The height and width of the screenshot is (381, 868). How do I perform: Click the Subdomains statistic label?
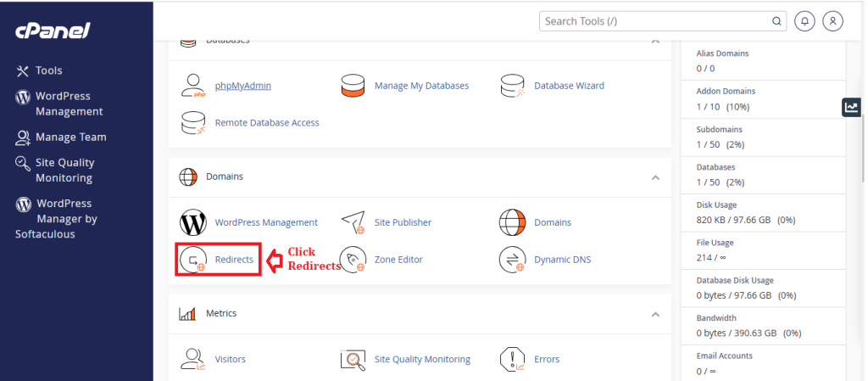[x=719, y=130]
